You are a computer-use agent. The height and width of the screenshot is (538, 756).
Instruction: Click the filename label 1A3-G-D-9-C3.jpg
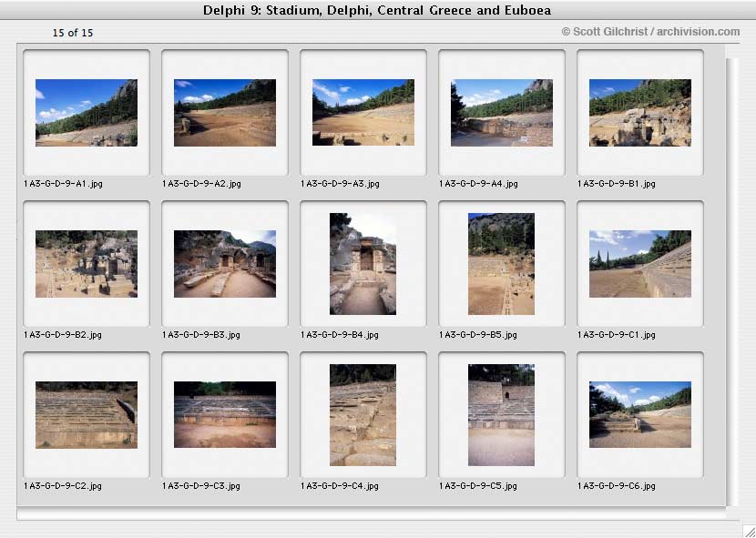click(201, 486)
